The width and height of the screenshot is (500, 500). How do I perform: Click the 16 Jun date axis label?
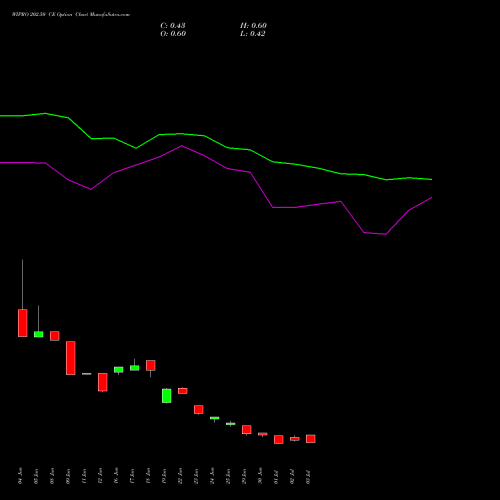point(116,476)
